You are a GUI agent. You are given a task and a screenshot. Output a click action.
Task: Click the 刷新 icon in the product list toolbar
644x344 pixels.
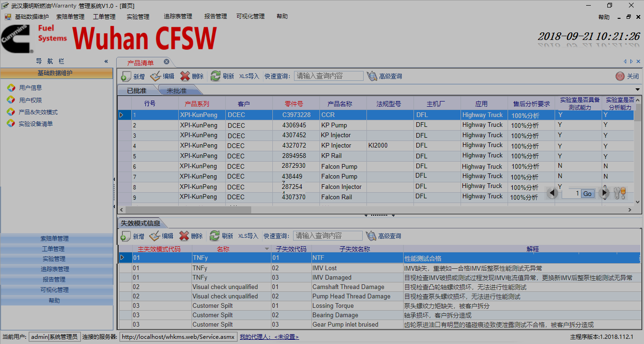click(x=215, y=76)
